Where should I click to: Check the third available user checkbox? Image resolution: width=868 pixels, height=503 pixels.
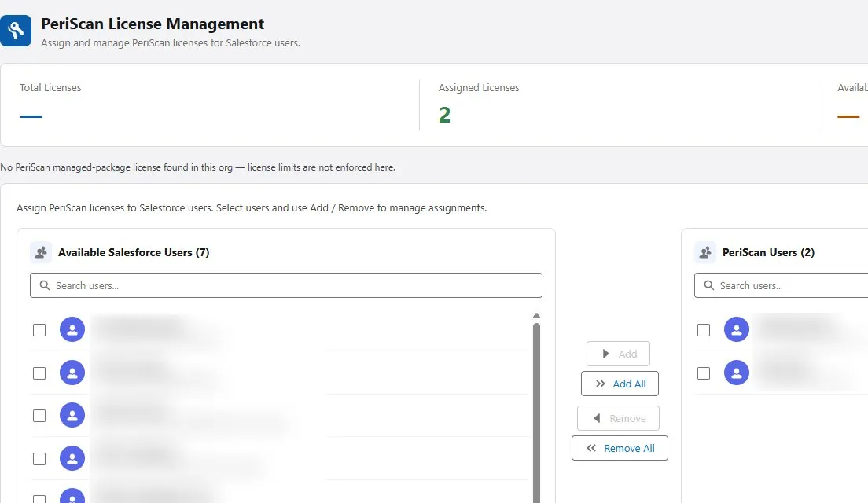(x=39, y=416)
